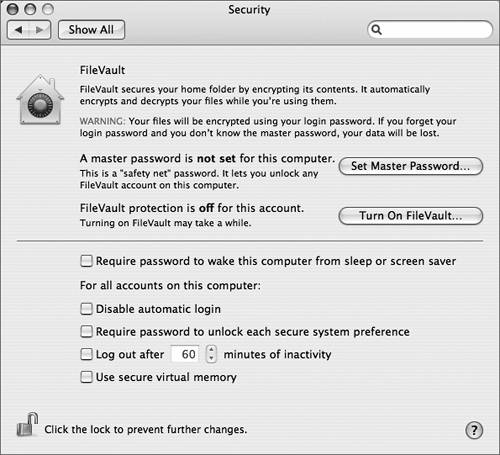The image size is (500, 455).
Task: Click Show All preferences button
Action: click(x=91, y=30)
